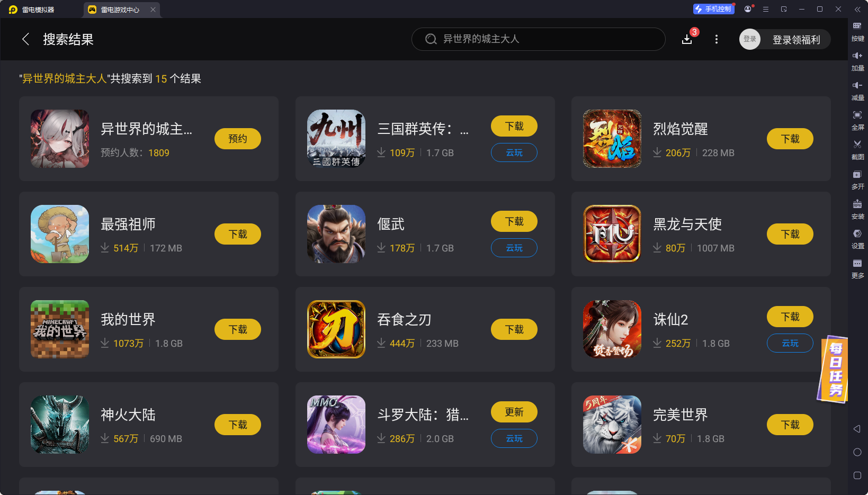Open the multi-instance 多开 icon
This screenshot has width=868, height=495.
(x=857, y=179)
